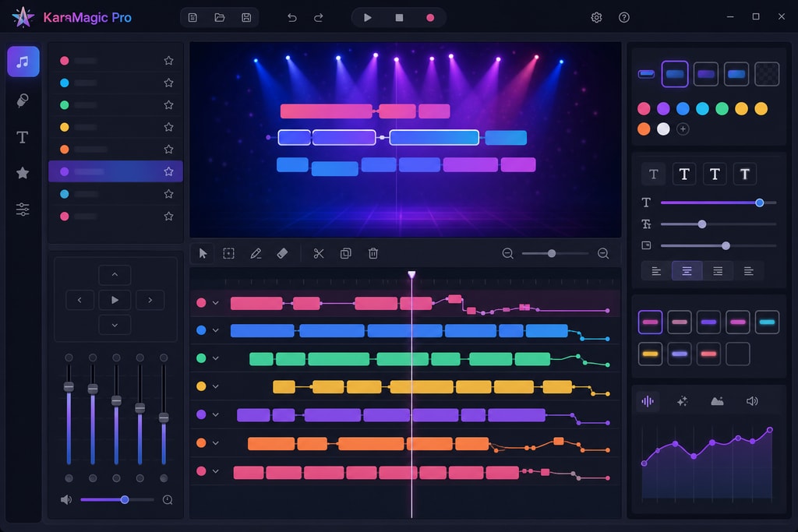Start playback with the top play button

(x=368, y=18)
